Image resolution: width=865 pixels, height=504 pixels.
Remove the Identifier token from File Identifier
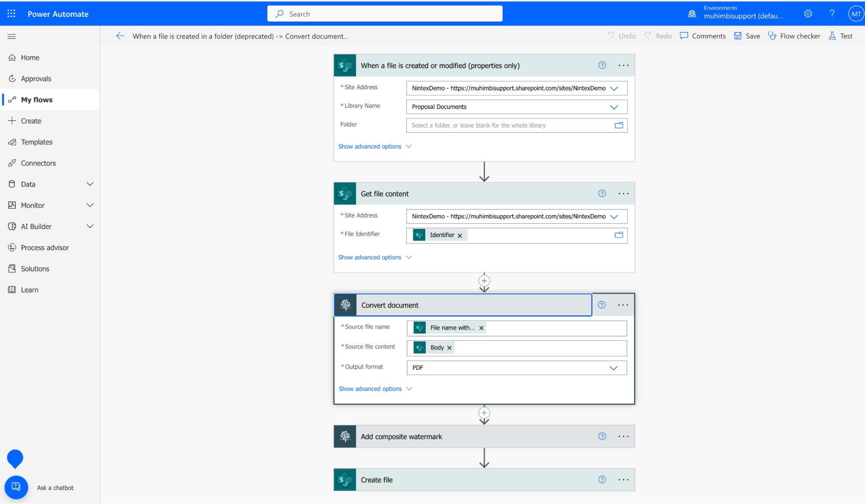[460, 235]
